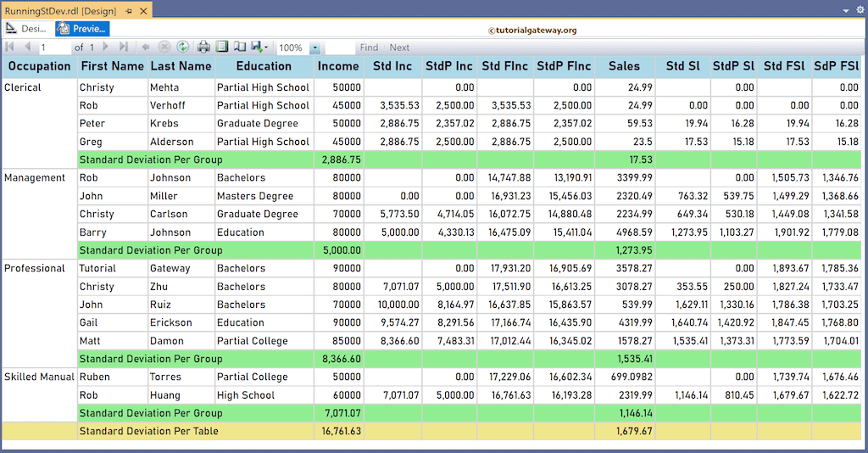Click the current page number field
Image resolution: width=868 pixels, height=453 pixels.
click(55, 48)
